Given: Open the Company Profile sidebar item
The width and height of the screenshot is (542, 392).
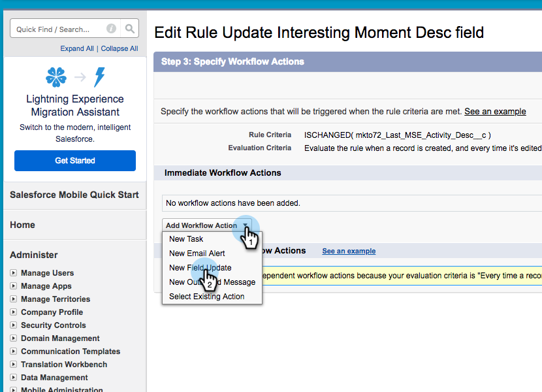Looking at the screenshot, I should click(52, 312).
